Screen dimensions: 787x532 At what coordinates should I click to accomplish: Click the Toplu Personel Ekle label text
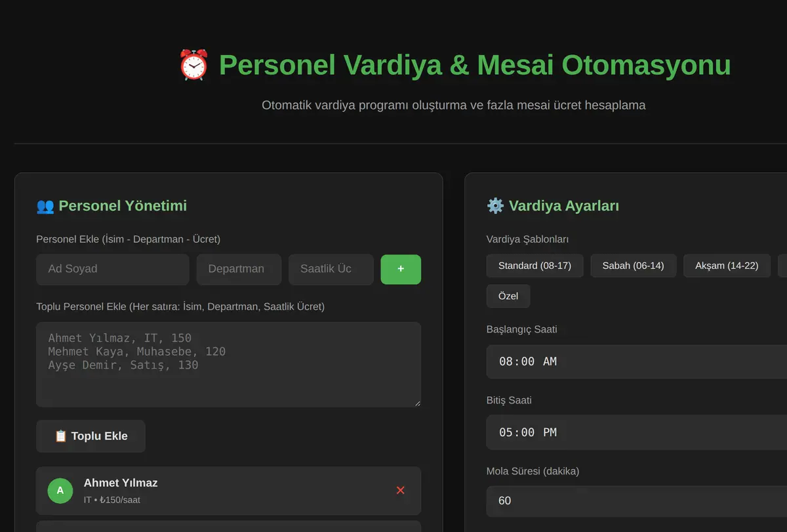coord(180,306)
